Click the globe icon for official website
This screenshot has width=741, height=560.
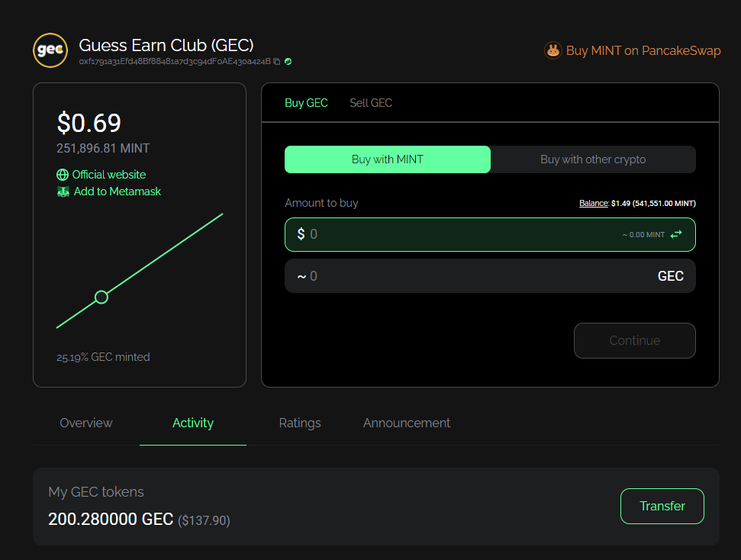(x=63, y=175)
